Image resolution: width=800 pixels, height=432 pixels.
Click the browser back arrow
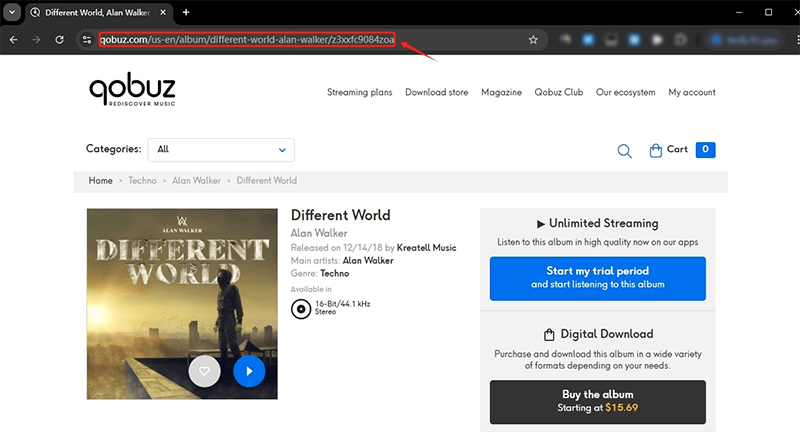tap(14, 39)
